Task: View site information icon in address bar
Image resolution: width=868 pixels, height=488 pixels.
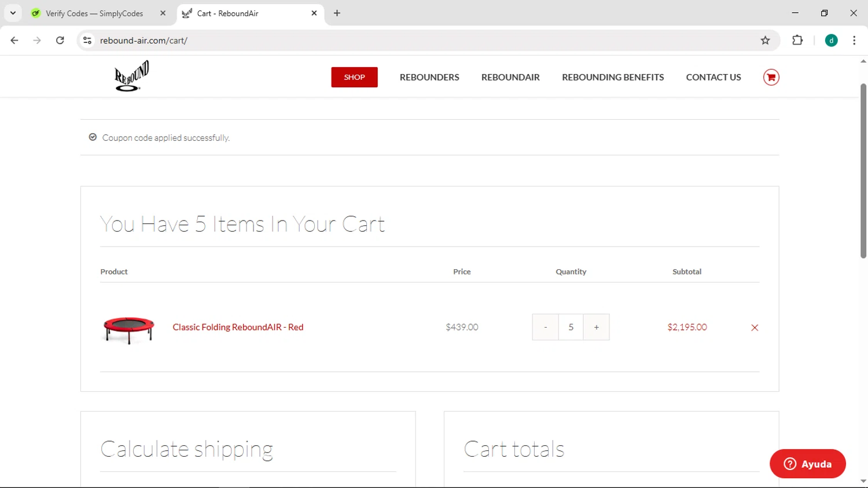Action: [87, 41]
